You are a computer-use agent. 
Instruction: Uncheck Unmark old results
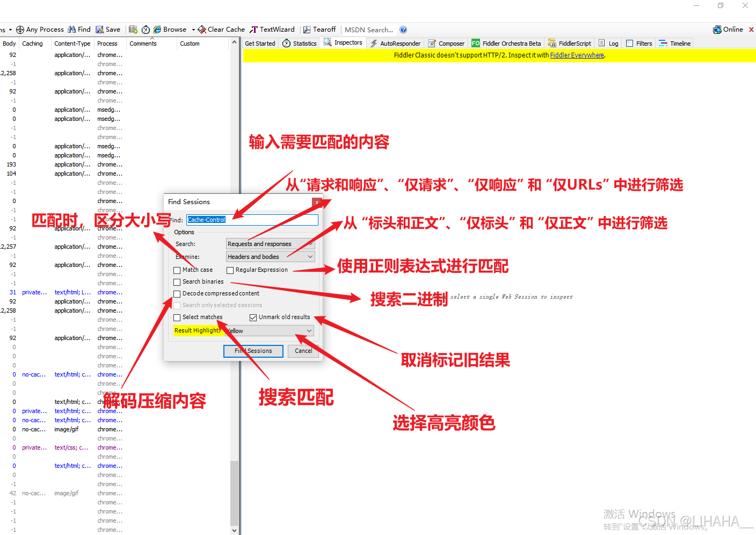point(253,317)
